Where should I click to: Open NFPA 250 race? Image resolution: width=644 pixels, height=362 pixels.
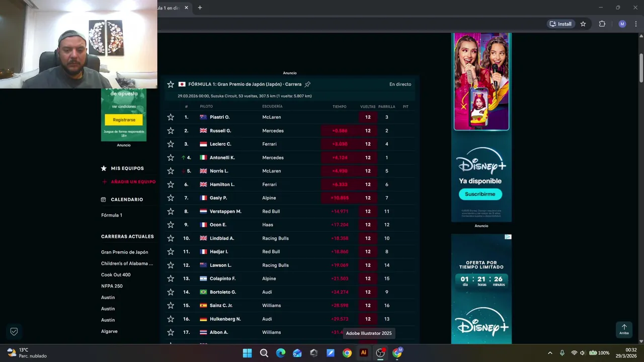pos(112,286)
